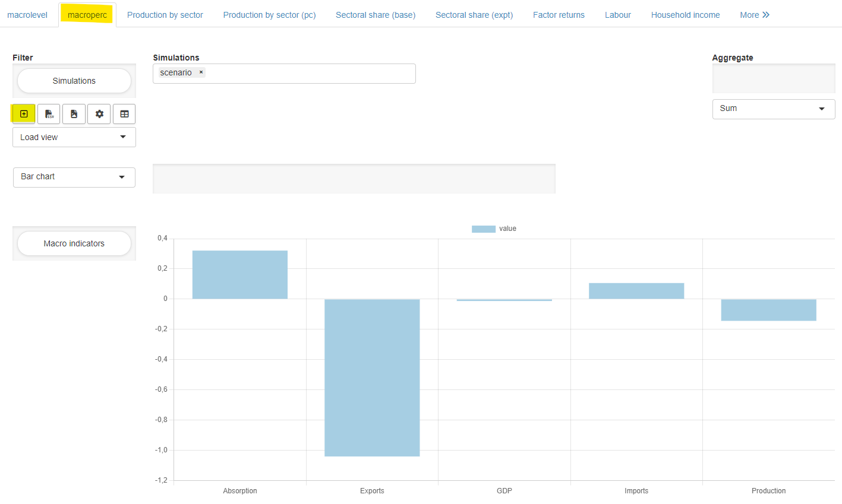This screenshot has height=504, width=842.
Task: Switch to the Household income tab
Action: 685,14
